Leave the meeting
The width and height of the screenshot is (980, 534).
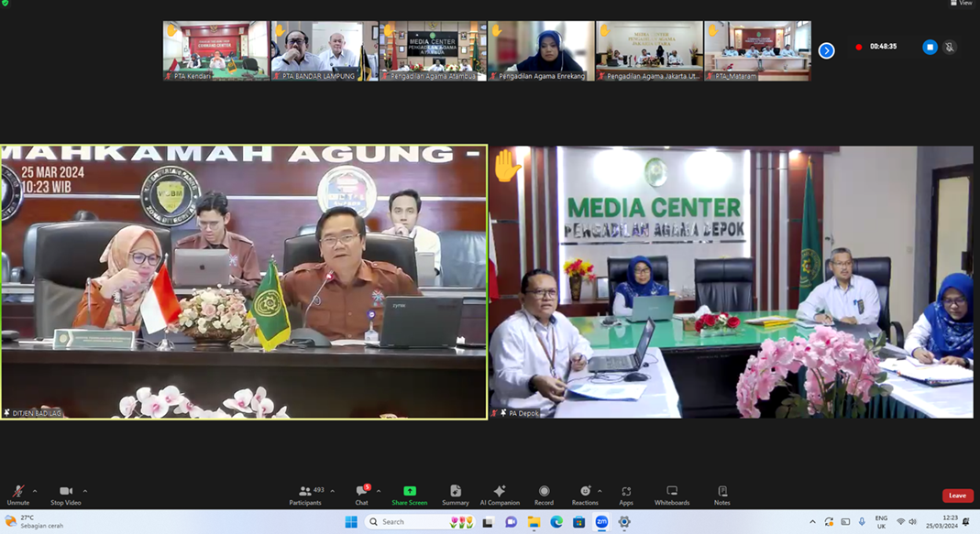pyautogui.click(x=957, y=496)
